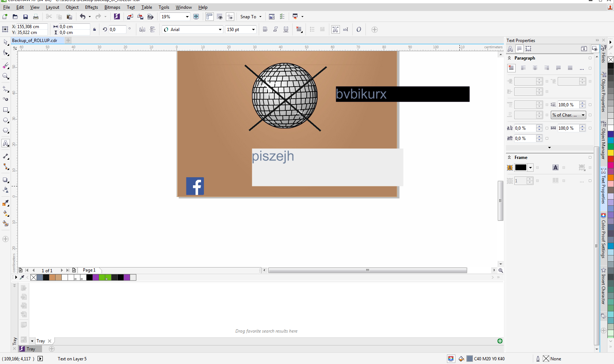Pick the yellow swatch in the color palette

point(611,153)
